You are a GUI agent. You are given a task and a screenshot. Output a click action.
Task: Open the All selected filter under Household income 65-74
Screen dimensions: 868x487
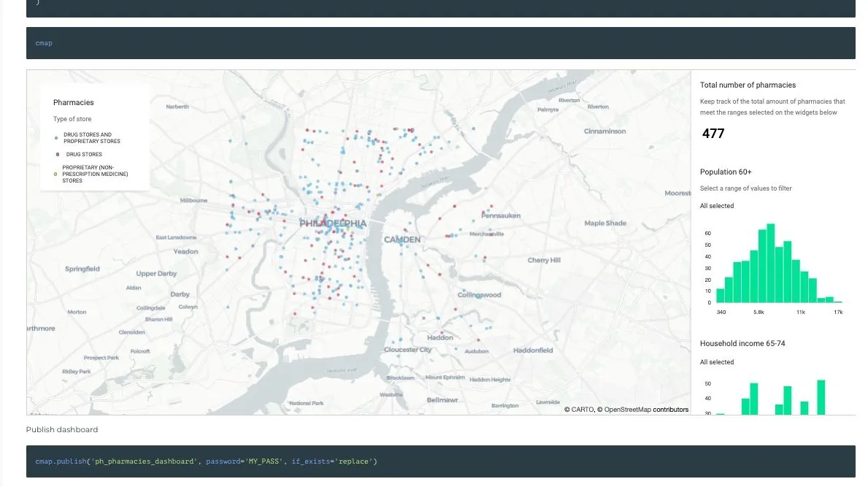coord(717,362)
